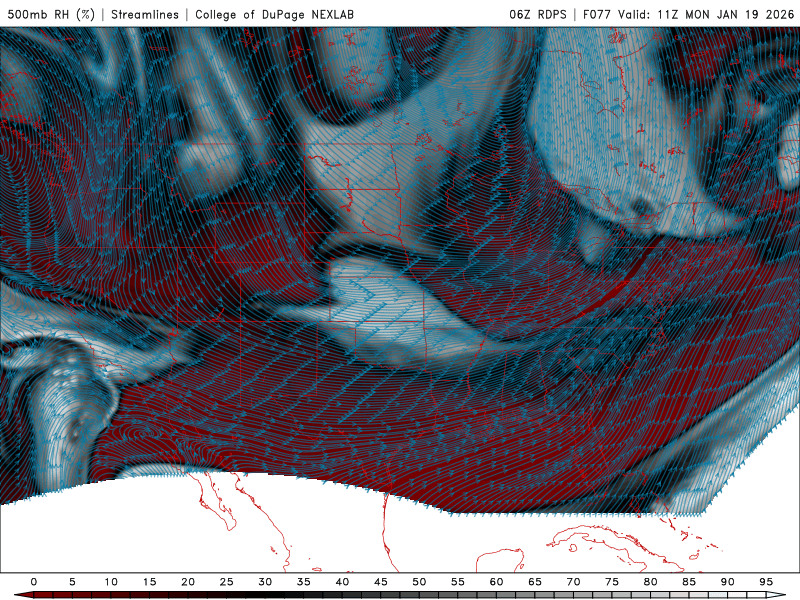The image size is (800, 600).
Task: Click the 60 label on the humidity legend
Action: point(496,582)
